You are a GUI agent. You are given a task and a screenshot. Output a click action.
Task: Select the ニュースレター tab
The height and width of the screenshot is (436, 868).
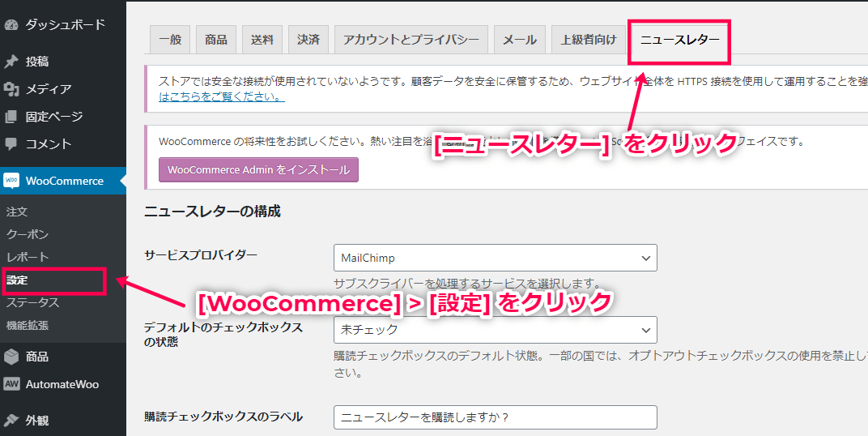tap(680, 40)
